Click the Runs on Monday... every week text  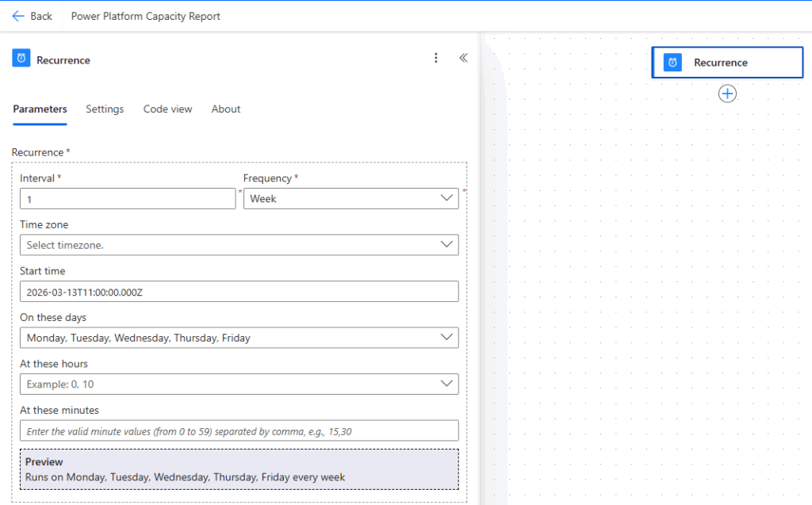coord(185,477)
